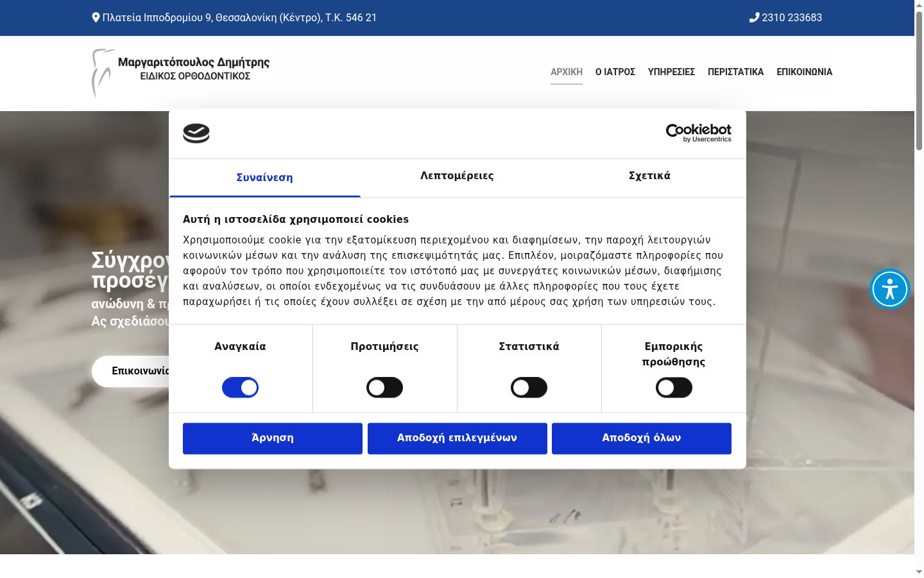Click the page vertical scrollbar thumb
The image size is (924, 578).
pos(919,80)
